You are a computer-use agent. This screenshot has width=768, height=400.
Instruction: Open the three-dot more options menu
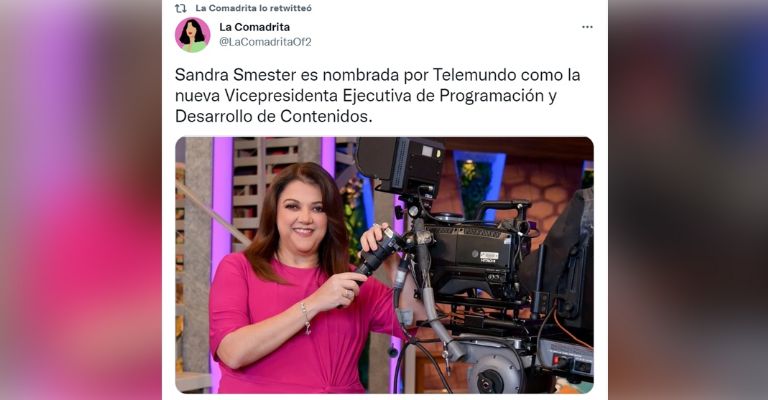[587, 27]
